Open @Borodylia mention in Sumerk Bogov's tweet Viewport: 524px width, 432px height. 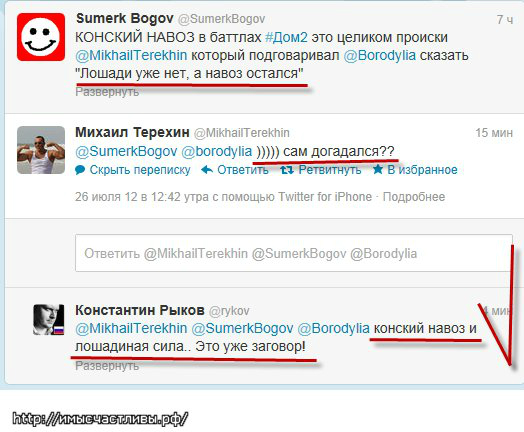(x=380, y=55)
